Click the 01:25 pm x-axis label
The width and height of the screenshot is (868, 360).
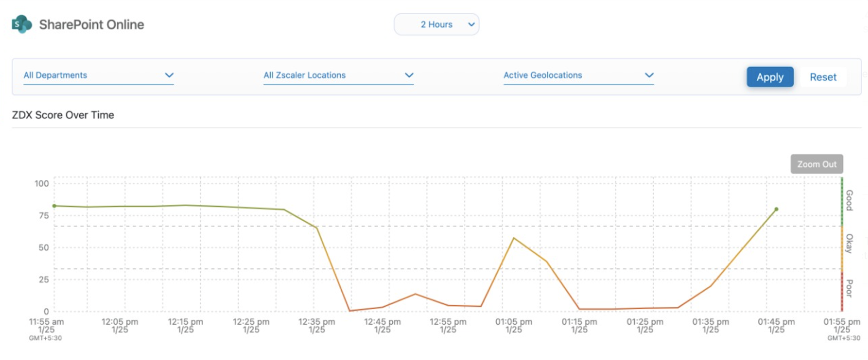tap(645, 325)
